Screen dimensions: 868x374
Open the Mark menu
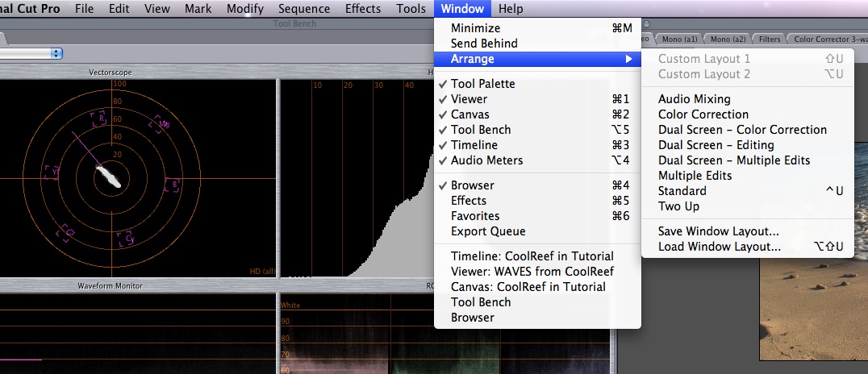coord(198,9)
